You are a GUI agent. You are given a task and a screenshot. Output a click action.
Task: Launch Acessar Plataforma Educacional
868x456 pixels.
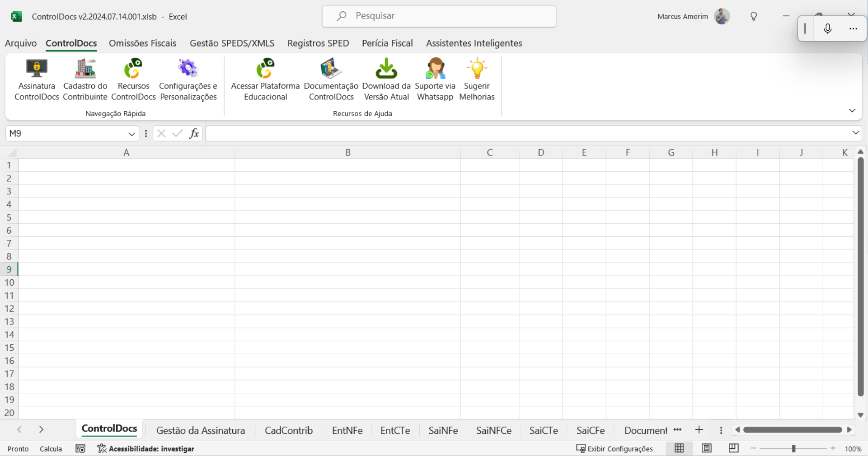[x=265, y=79]
